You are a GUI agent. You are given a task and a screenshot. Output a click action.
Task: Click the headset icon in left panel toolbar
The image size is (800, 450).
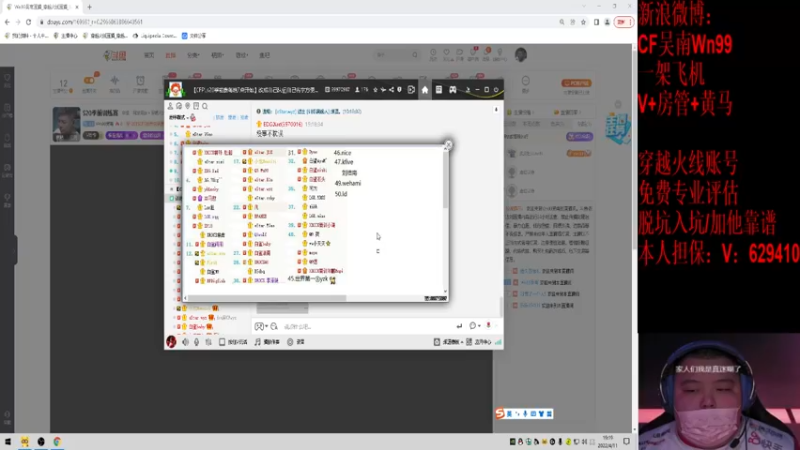coord(179,106)
